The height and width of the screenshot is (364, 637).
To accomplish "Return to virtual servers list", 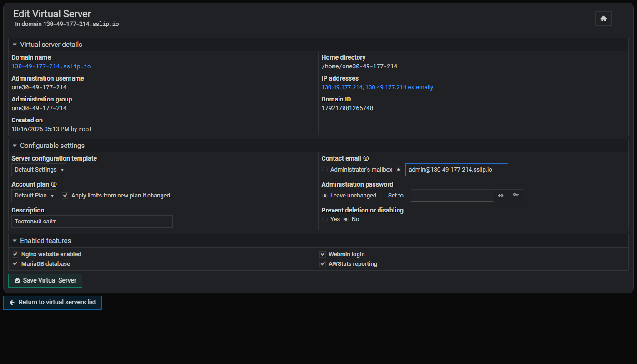I will [x=52, y=303].
